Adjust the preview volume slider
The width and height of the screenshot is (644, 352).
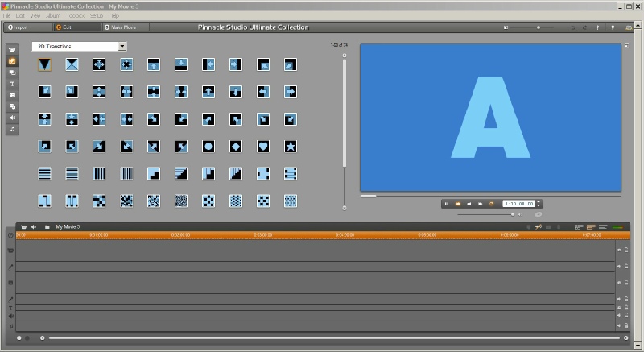pos(512,214)
